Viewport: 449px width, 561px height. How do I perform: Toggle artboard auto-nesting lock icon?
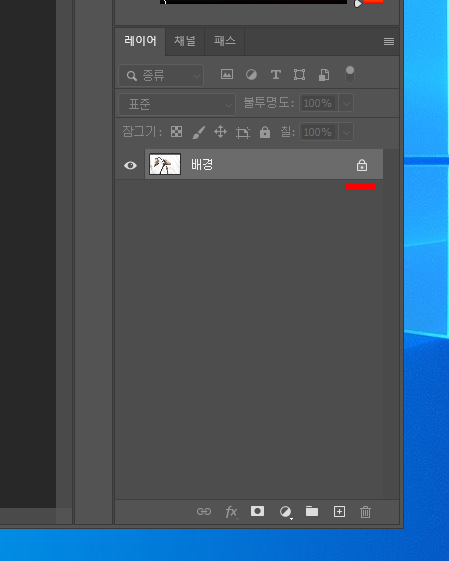243,132
